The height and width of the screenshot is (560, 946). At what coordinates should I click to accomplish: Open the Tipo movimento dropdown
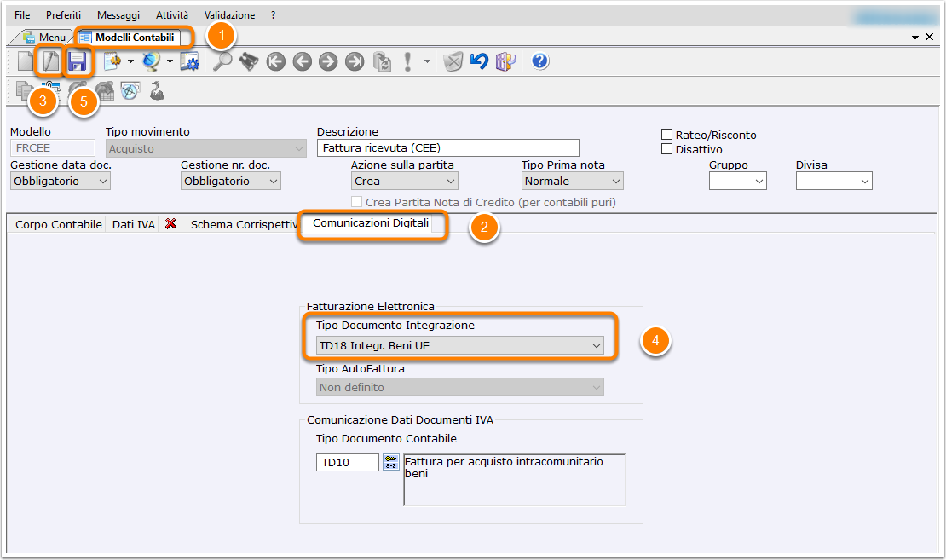pos(206,148)
